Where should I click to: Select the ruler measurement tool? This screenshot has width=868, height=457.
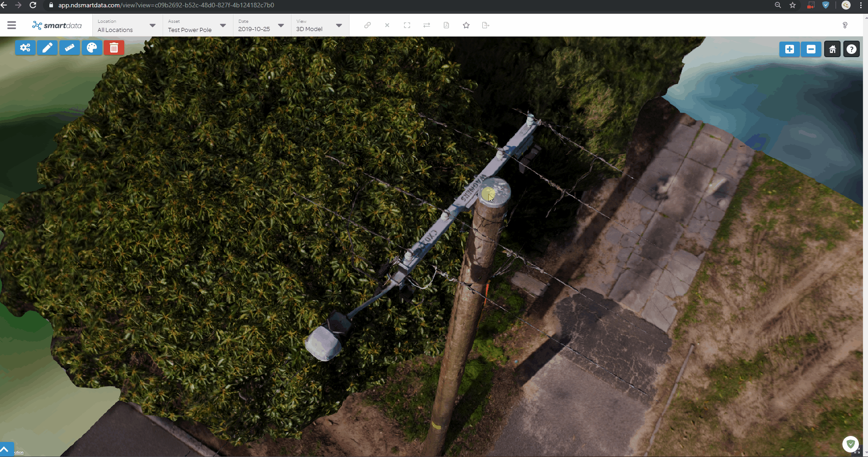pos(69,48)
